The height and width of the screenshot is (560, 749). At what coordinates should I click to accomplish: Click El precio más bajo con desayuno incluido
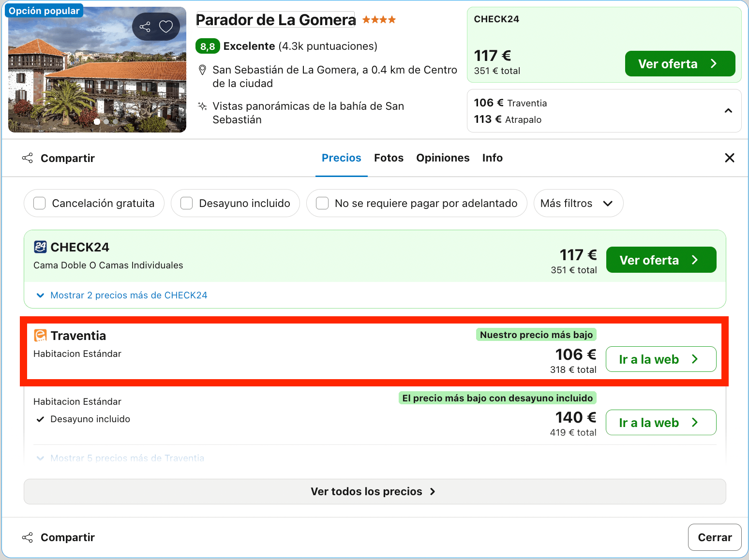497,398
